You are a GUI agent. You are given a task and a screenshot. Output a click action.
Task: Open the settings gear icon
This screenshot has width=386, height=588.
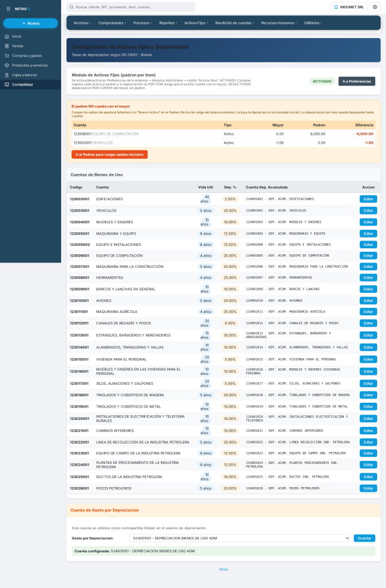tap(375, 7)
